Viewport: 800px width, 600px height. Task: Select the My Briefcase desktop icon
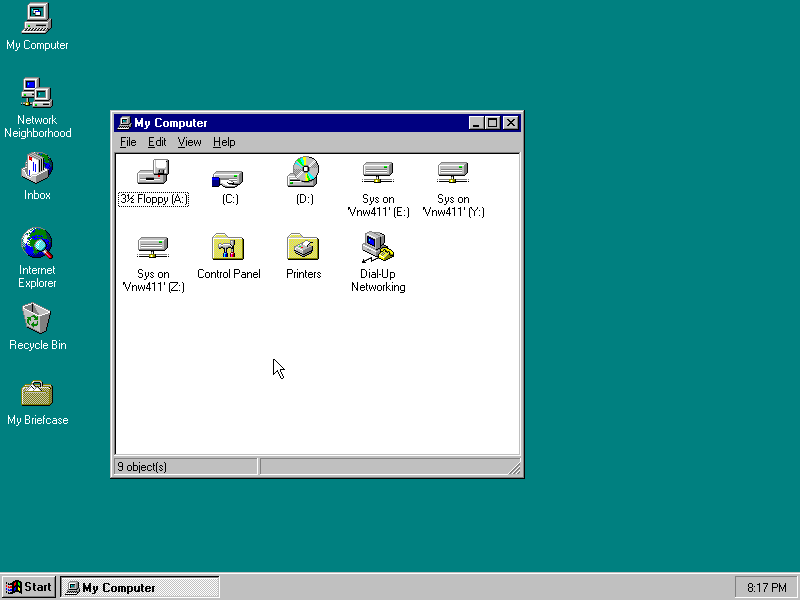(x=37, y=393)
